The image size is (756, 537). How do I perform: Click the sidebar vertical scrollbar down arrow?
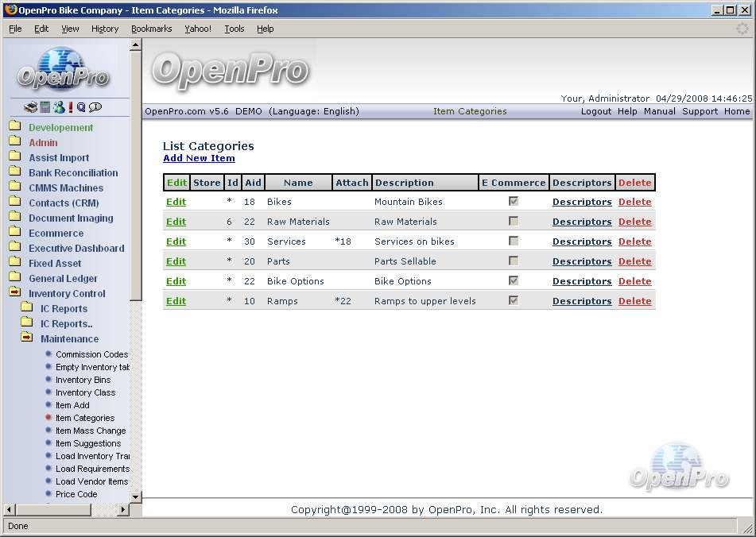135,497
